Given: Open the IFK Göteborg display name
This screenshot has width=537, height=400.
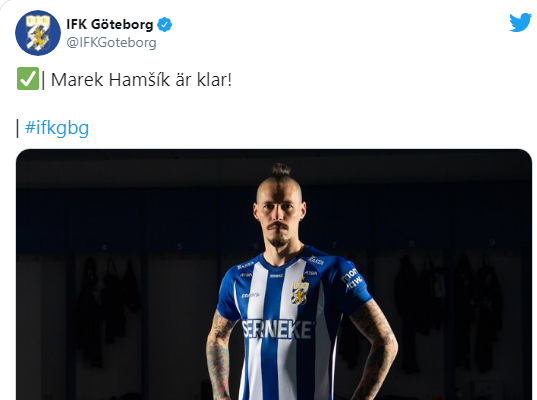Looking at the screenshot, I should tap(110, 25).
